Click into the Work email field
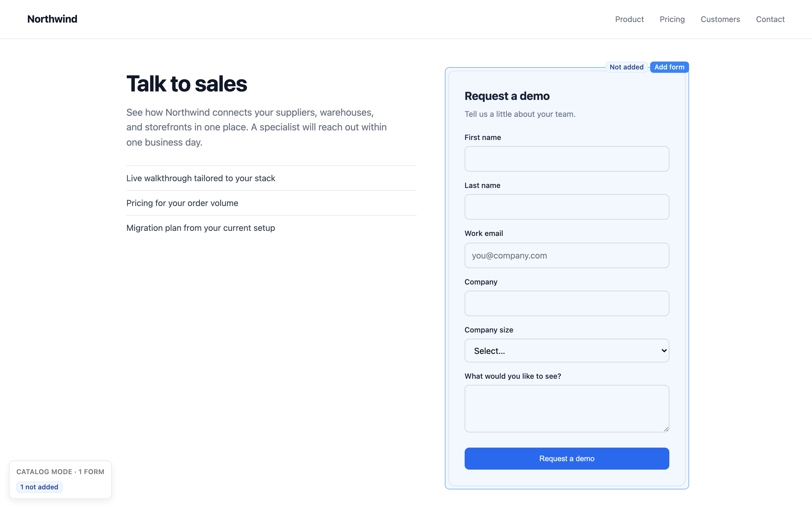The image size is (812, 508). tap(567, 255)
